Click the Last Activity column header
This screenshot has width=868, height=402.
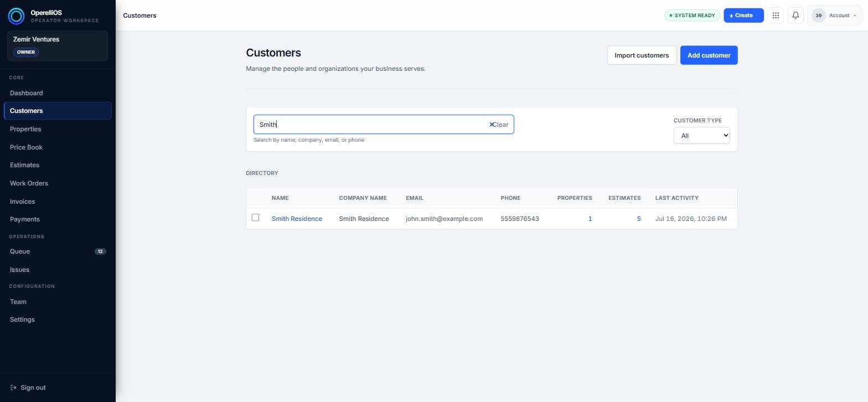point(676,198)
